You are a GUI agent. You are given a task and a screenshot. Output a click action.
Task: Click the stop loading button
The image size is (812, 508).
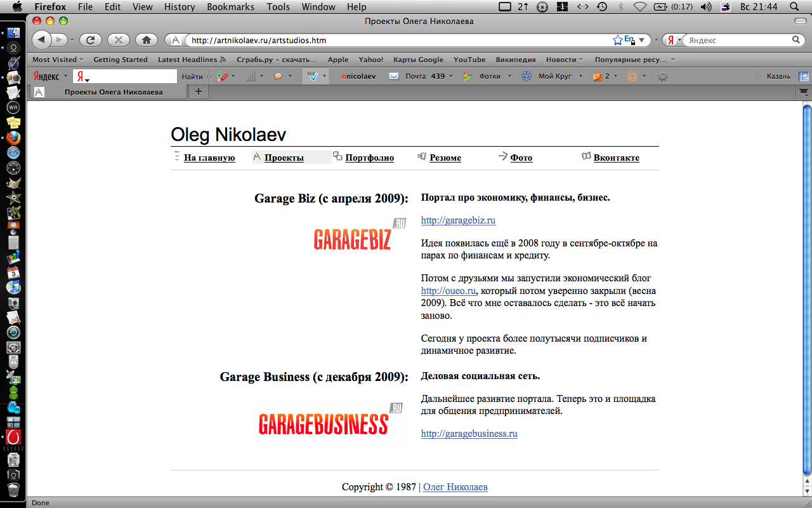pos(118,40)
